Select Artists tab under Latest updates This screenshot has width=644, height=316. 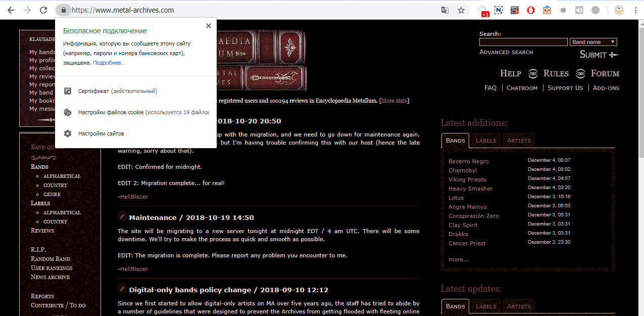coord(519,306)
